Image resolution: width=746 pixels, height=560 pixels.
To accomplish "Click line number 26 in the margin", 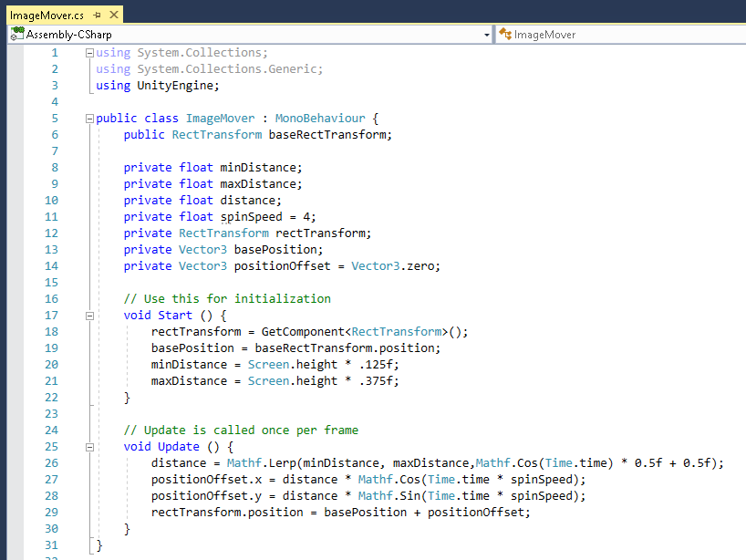I will [51, 462].
